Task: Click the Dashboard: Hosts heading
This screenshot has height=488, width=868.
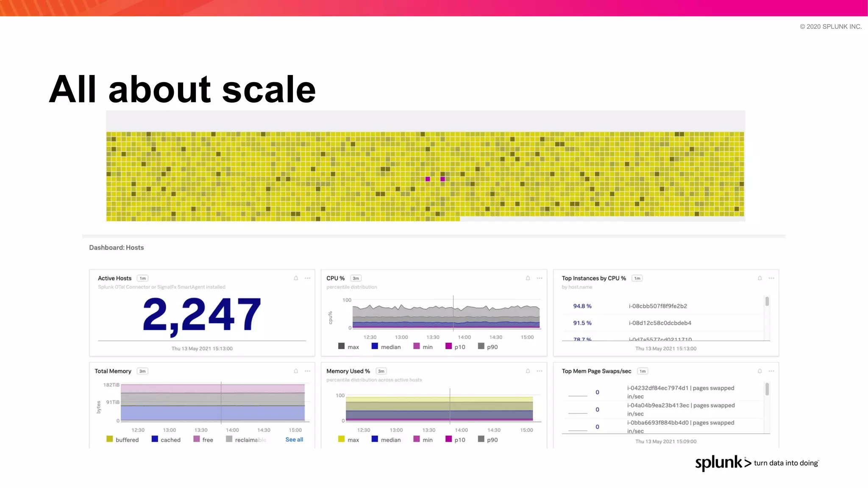Action: (x=117, y=247)
